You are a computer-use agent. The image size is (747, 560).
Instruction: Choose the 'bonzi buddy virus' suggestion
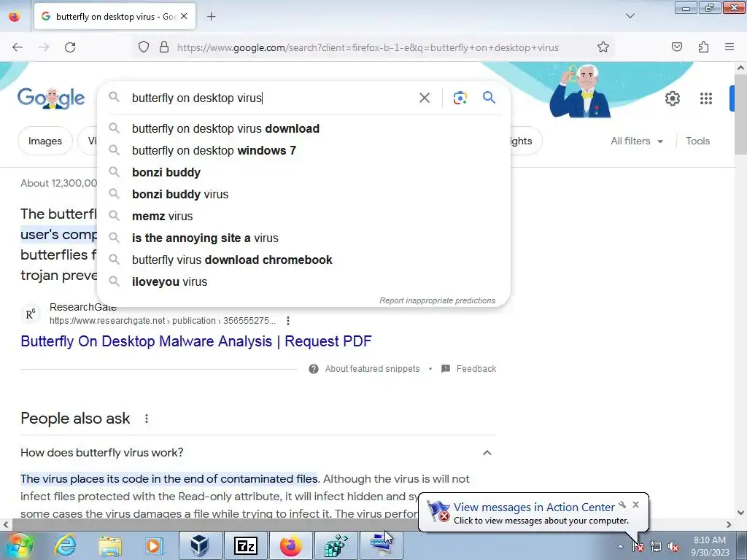click(303, 194)
